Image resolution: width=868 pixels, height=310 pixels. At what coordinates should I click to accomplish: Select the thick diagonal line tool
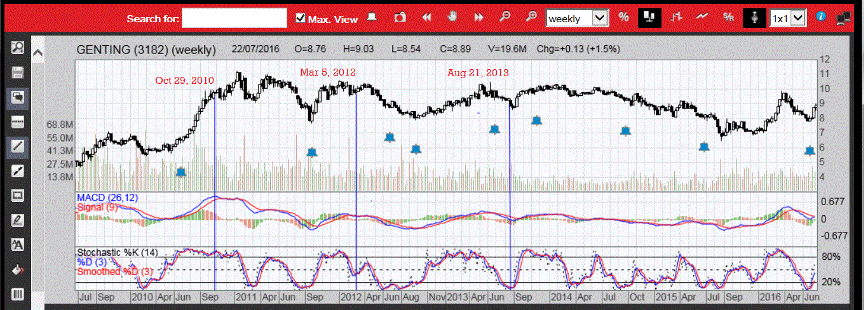click(x=17, y=171)
